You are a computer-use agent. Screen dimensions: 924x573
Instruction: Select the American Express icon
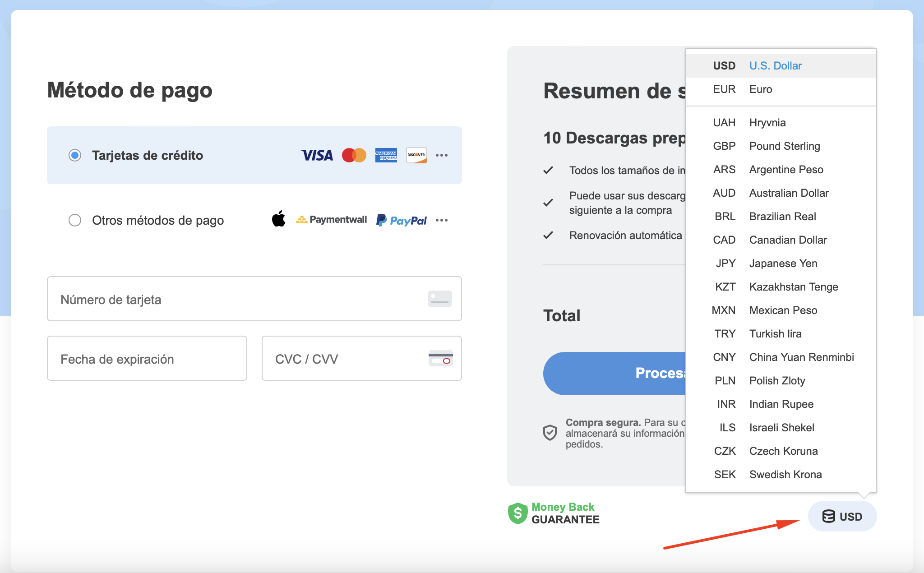(386, 155)
